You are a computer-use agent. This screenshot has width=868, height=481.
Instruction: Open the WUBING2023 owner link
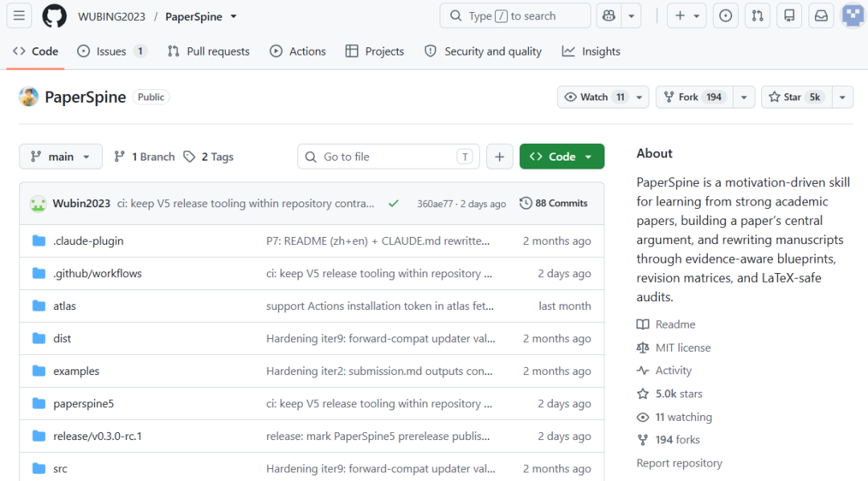coord(111,17)
